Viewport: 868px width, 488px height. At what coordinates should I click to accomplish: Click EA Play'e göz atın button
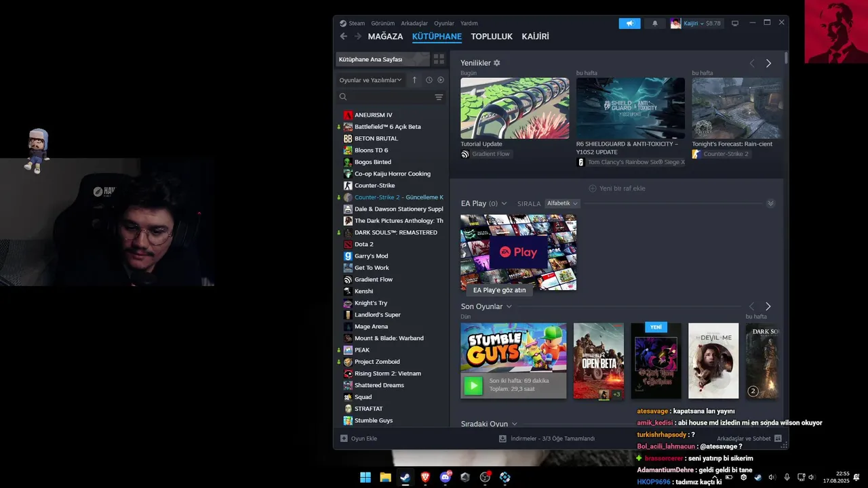[x=499, y=290]
